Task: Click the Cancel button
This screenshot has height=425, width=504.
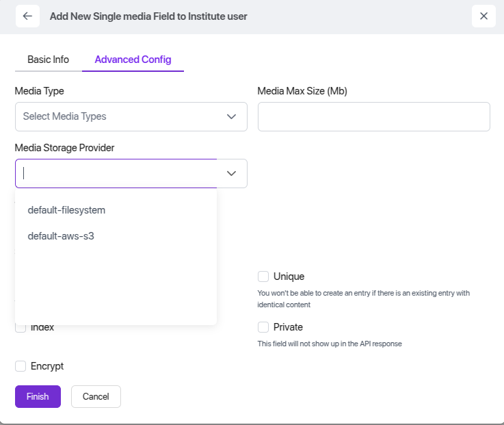Action: pyautogui.click(x=96, y=396)
